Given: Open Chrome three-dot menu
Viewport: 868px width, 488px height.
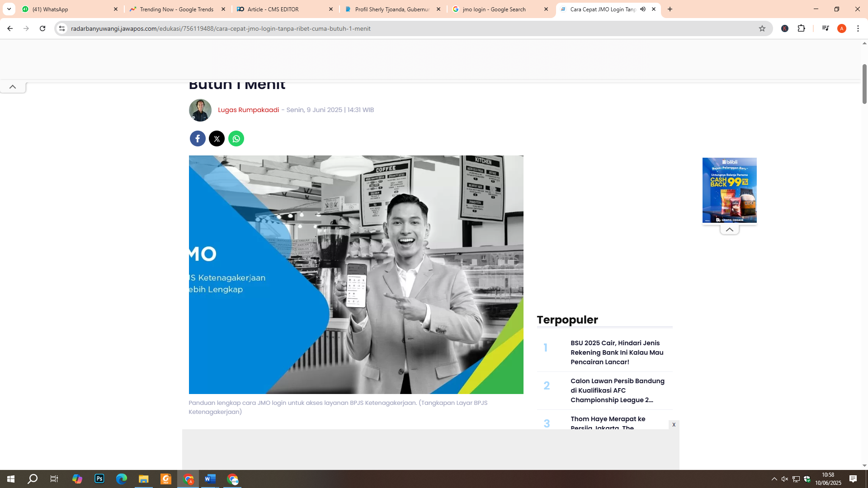Looking at the screenshot, I should coord(858,28).
